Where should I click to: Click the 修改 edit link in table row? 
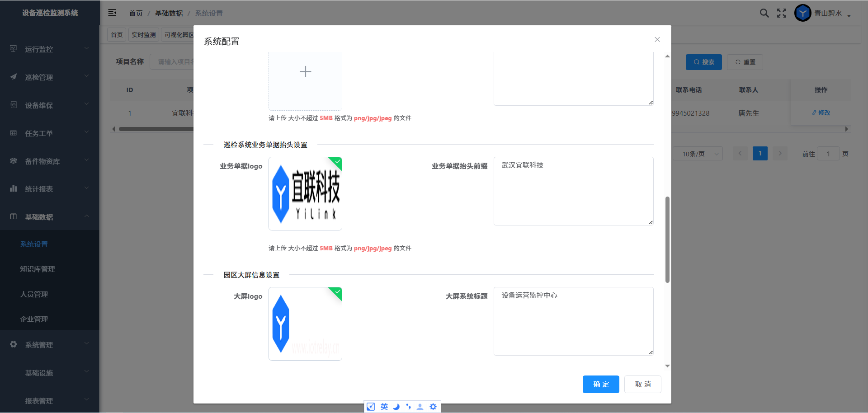(x=821, y=113)
